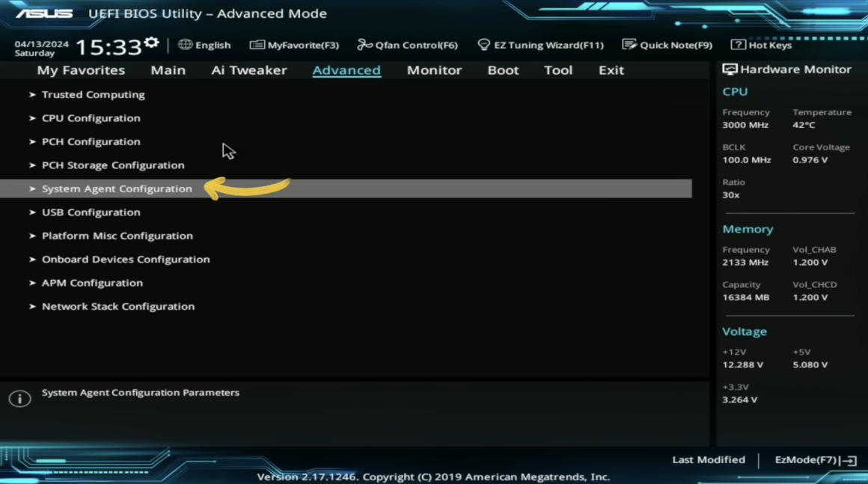Expand arrow next to PCH Storage Configuration
The width and height of the screenshot is (868, 484).
click(x=32, y=165)
